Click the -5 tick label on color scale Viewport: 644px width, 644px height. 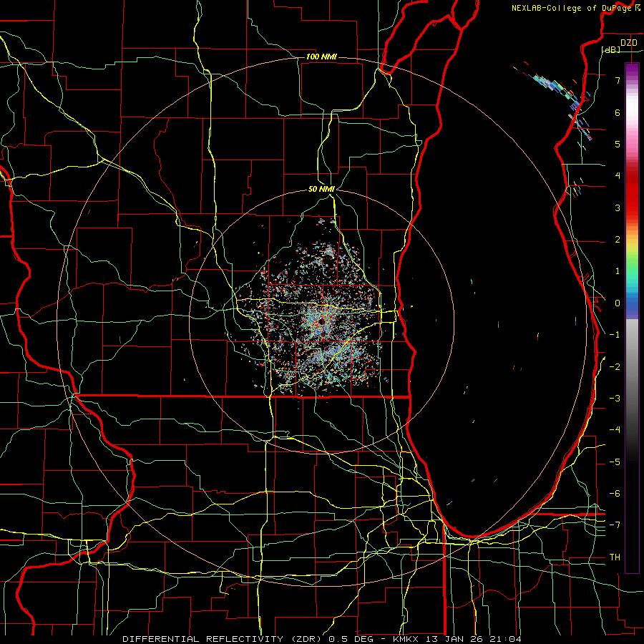615,462
